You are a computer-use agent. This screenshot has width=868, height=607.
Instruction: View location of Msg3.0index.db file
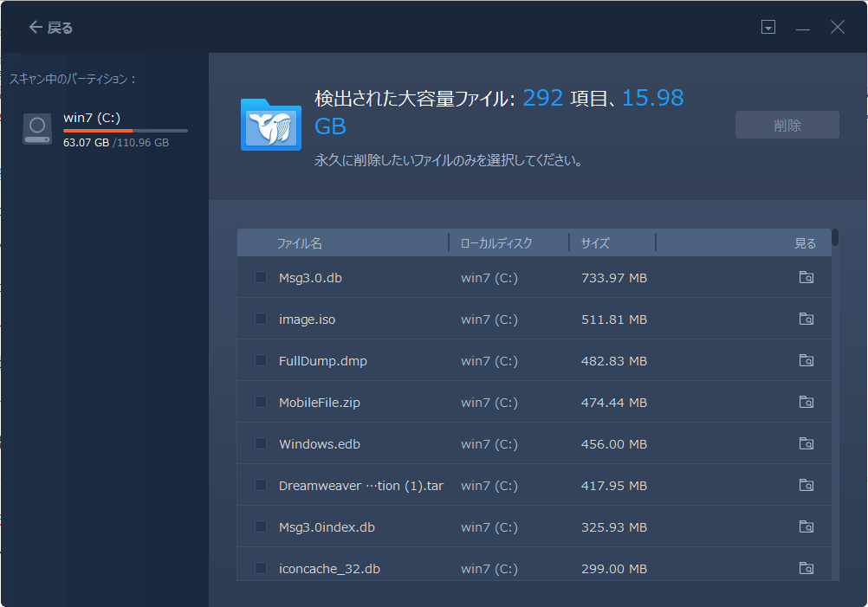pos(806,527)
